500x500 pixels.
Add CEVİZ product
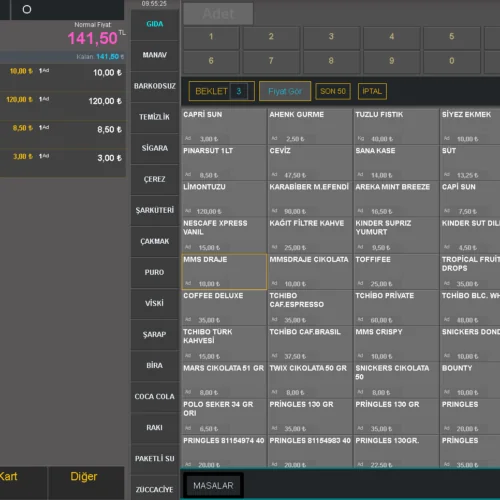[x=310, y=163]
